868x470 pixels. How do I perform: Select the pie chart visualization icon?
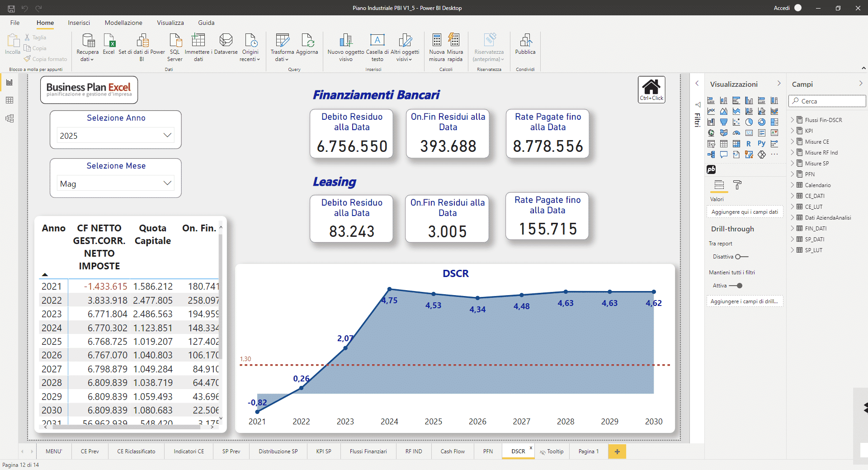[749, 122]
